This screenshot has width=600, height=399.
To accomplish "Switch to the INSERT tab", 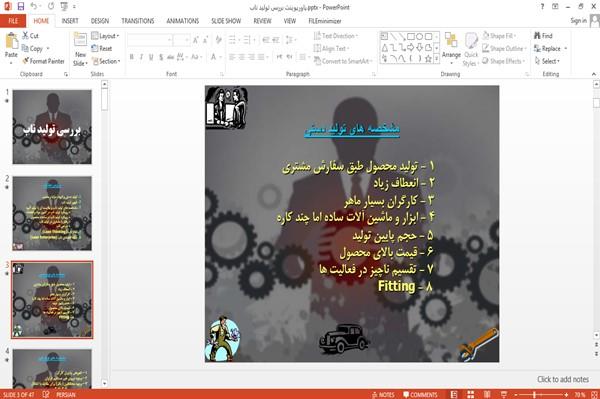I will click(x=70, y=21).
